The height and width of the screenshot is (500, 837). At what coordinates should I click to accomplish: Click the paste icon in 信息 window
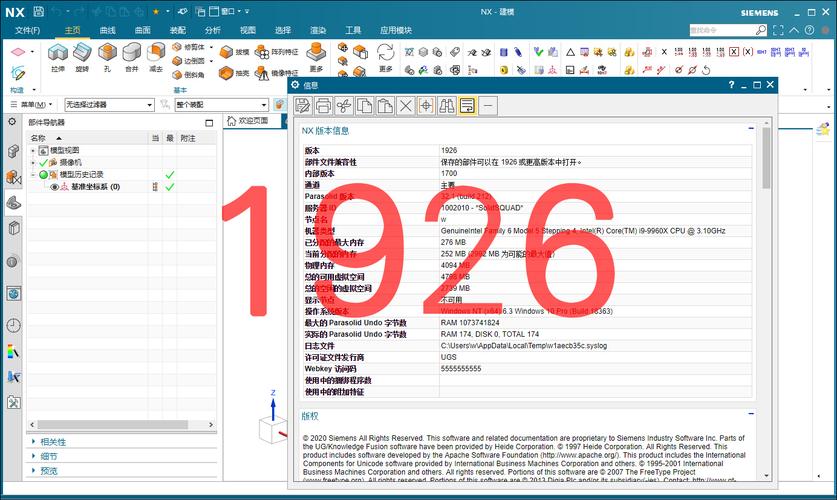pyautogui.click(x=385, y=106)
